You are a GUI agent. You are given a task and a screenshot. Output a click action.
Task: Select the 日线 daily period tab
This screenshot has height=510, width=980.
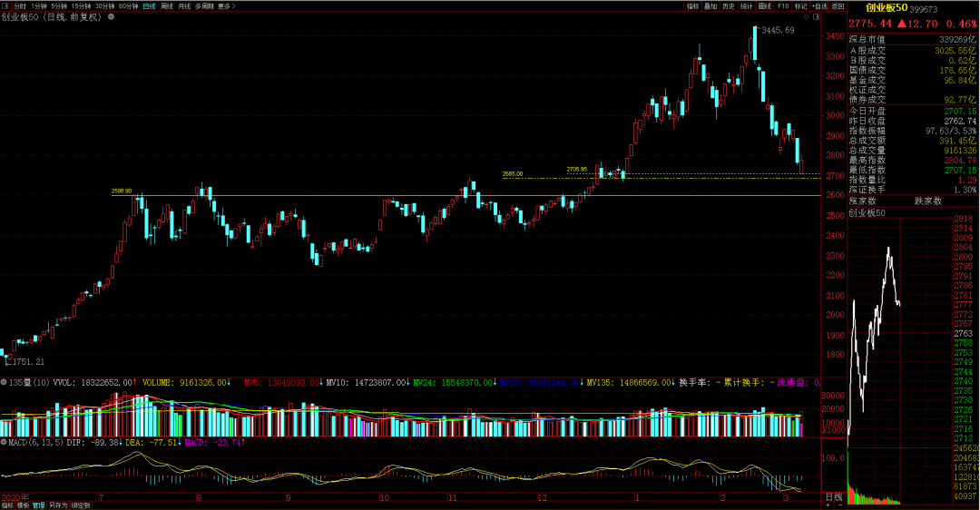149,6
